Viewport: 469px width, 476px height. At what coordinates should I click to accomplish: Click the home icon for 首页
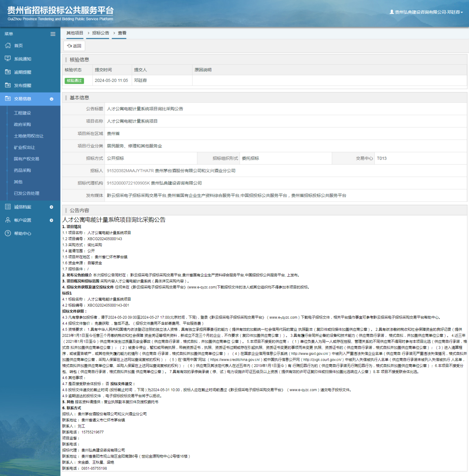tap(8, 46)
